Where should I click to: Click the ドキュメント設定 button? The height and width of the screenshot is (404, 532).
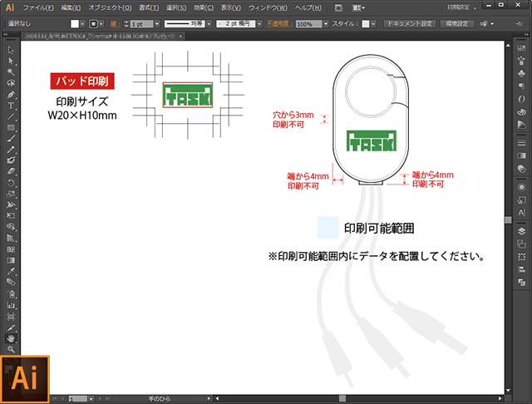[410, 24]
